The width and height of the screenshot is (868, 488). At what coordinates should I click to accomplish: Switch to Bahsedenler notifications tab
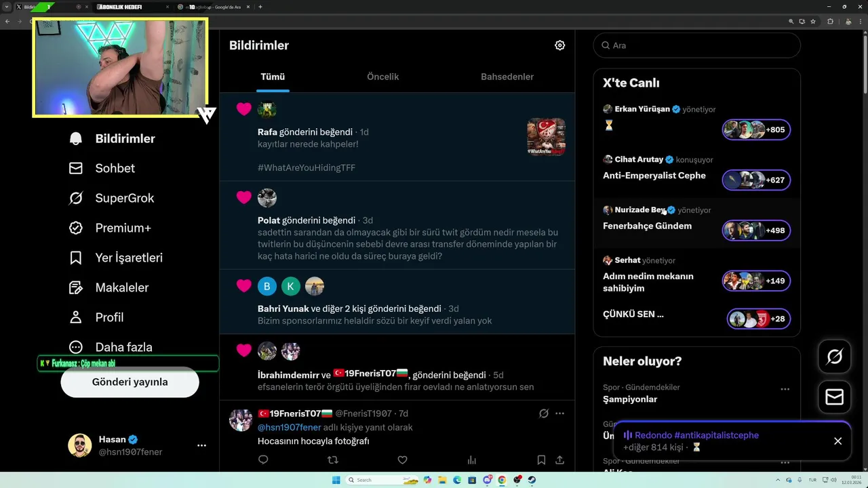click(x=507, y=77)
